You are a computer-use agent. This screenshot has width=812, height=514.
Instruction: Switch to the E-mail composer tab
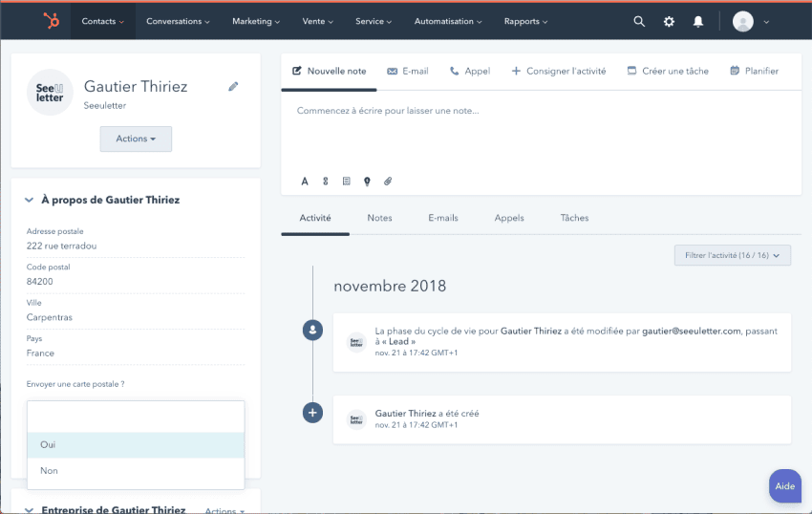tap(408, 71)
